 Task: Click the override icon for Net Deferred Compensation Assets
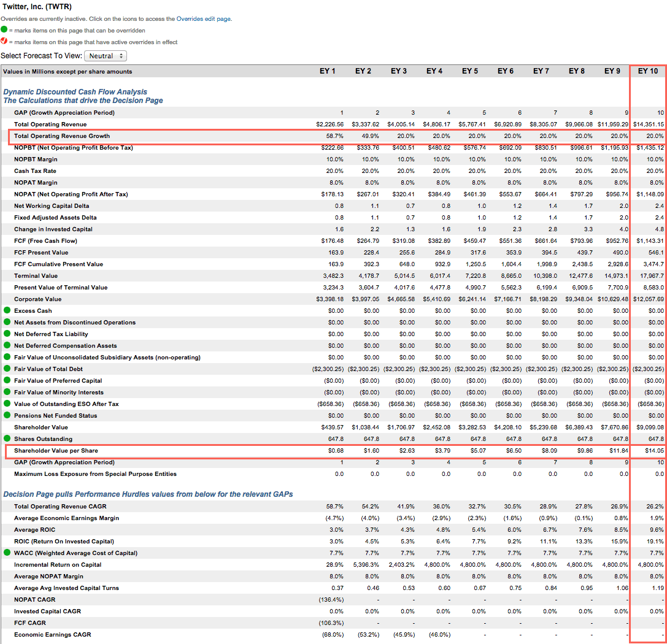click(7, 345)
